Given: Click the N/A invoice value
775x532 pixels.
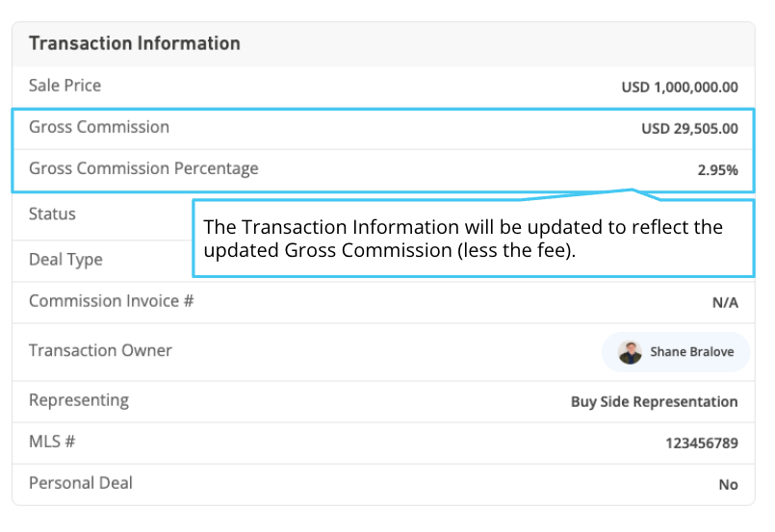Looking at the screenshot, I should pos(725,303).
